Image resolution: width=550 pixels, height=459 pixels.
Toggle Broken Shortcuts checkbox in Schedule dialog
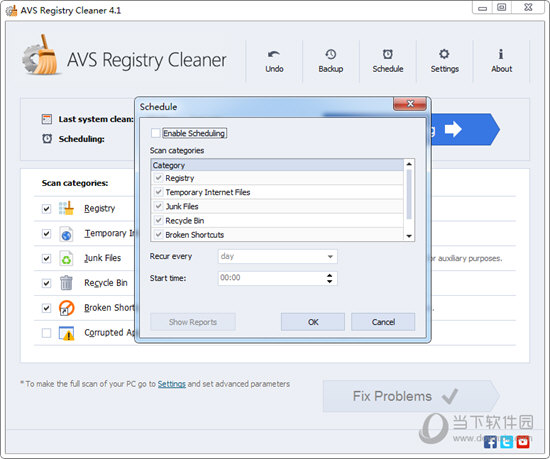tap(159, 234)
